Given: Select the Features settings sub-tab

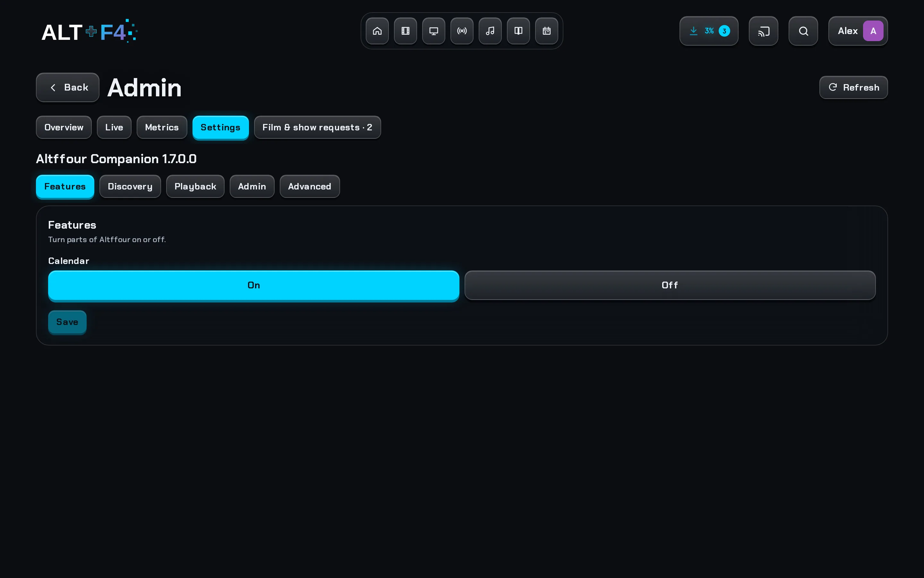Looking at the screenshot, I should point(65,187).
